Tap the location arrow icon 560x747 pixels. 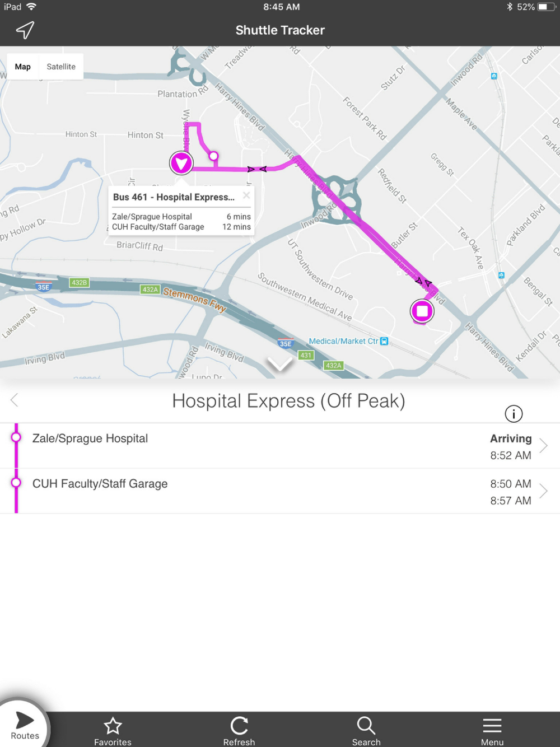25,30
